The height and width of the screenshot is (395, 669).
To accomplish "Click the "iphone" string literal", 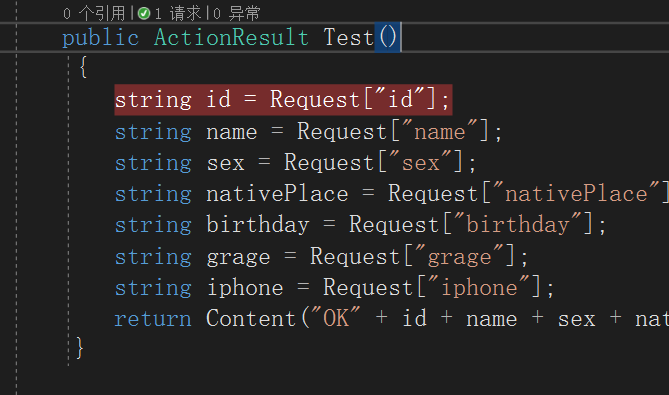I will click(479, 288).
